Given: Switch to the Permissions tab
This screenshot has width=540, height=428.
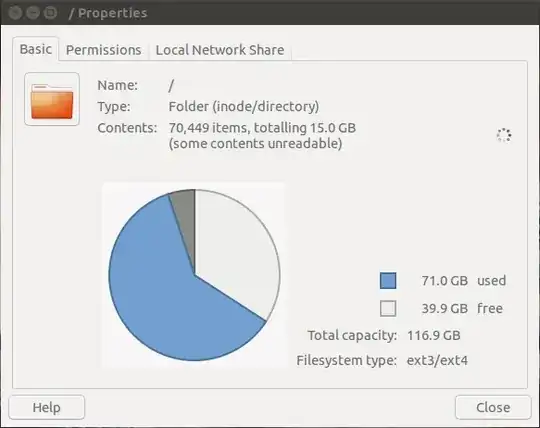Looking at the screenshot, I should (x=103, y=50).
